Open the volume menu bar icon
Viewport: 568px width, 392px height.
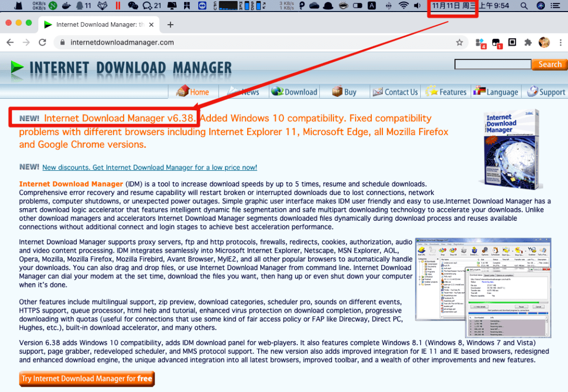coord(418,5)
